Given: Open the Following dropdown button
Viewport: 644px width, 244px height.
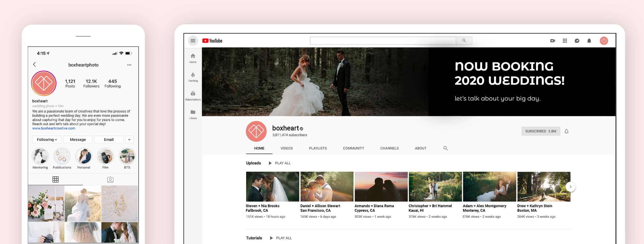Looking at the screenshot, I should point(47,139).
